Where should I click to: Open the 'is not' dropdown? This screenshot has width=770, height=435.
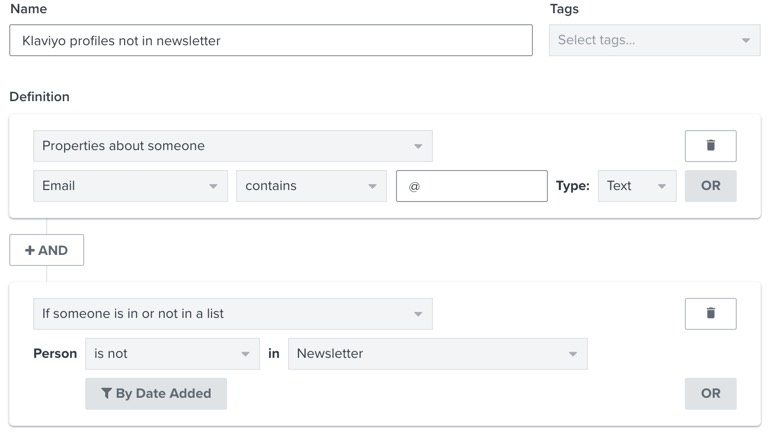[172, 354]
